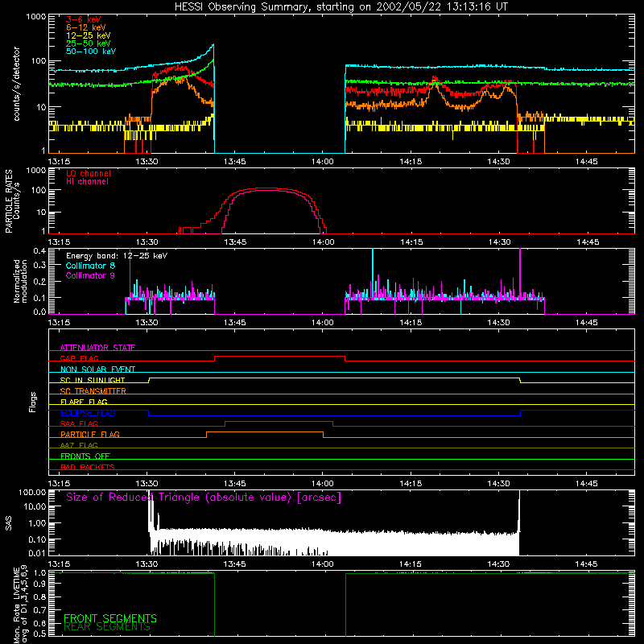Click the Size of Reduced Triangle caption
644x644 pixels.
click(204, 497)
